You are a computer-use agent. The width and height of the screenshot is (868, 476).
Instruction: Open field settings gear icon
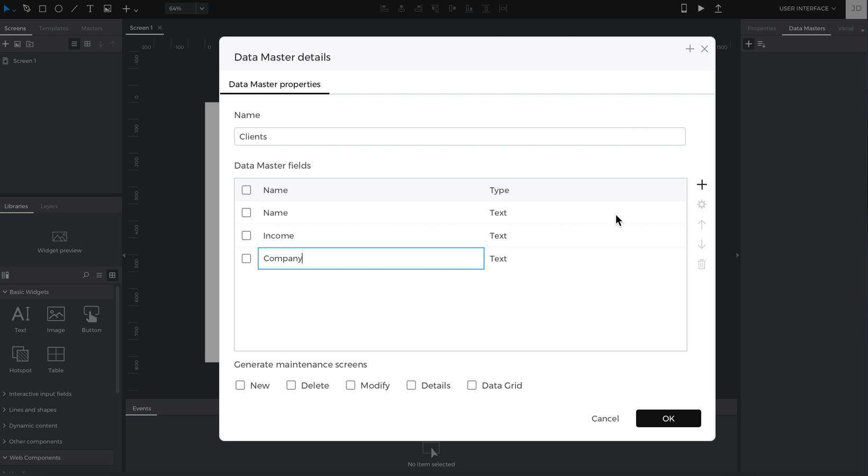pyautogui.click(x=702, y=204)
